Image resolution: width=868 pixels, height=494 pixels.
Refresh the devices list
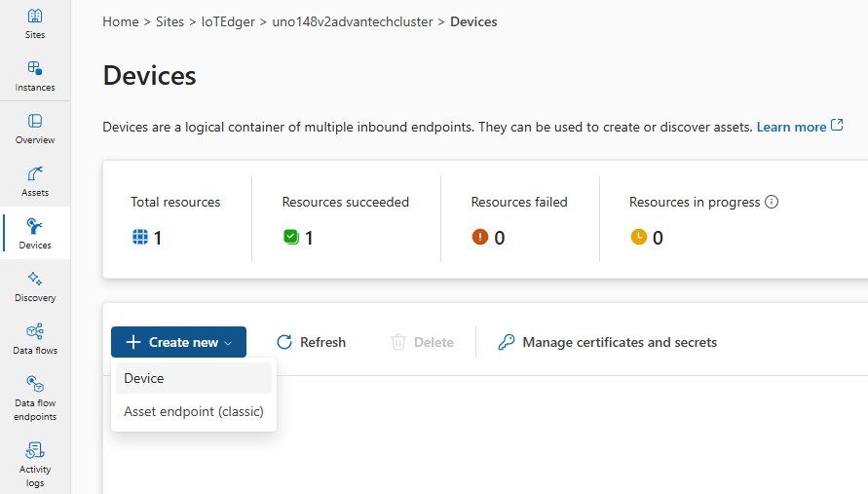click(x=312, y=342)
